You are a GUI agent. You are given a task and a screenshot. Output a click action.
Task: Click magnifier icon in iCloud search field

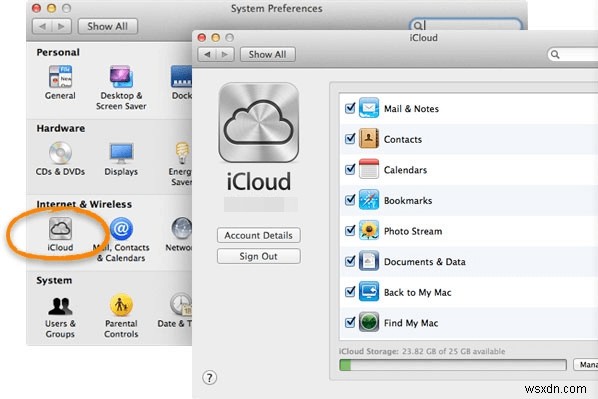555,55
